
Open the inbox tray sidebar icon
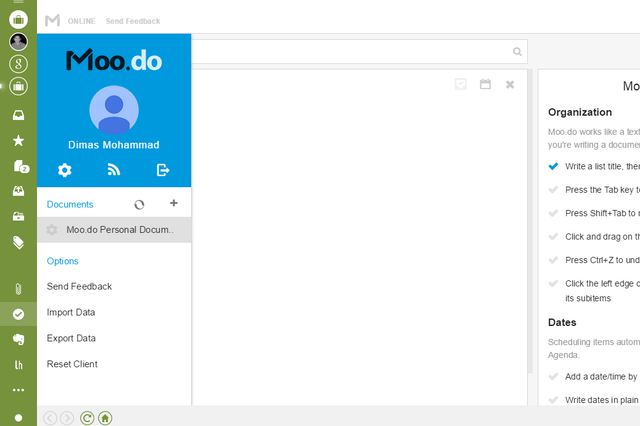pyautogui.click(x=18, y=115)
